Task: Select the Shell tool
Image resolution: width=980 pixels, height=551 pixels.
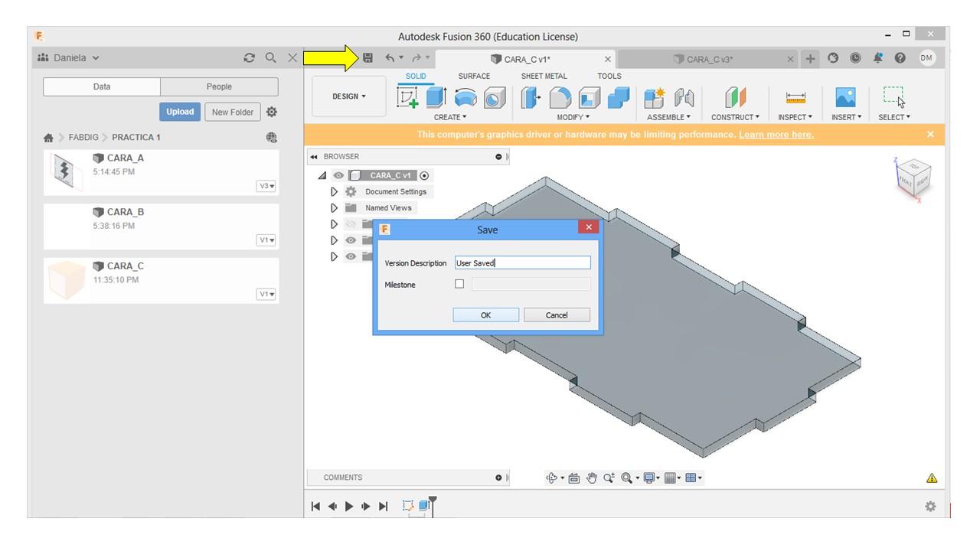Action: pyautogui.click(x=590, y=97)
